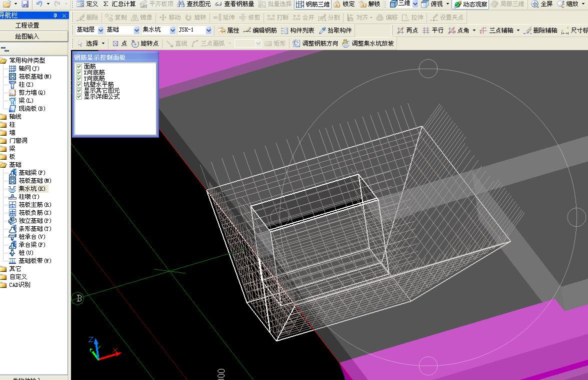
Task: Open the 点角 dropdown arrow
Action: pos(474,31)
